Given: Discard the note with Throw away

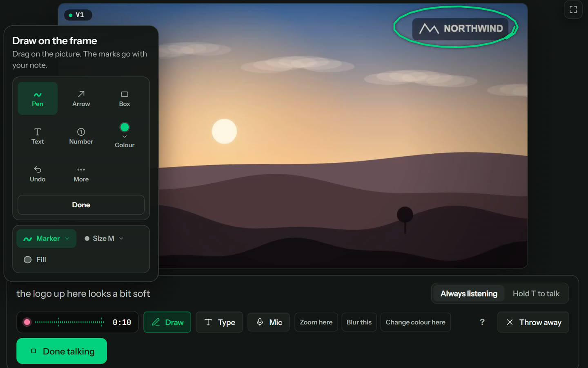Looking at the screenshot, I should [533, 322].
